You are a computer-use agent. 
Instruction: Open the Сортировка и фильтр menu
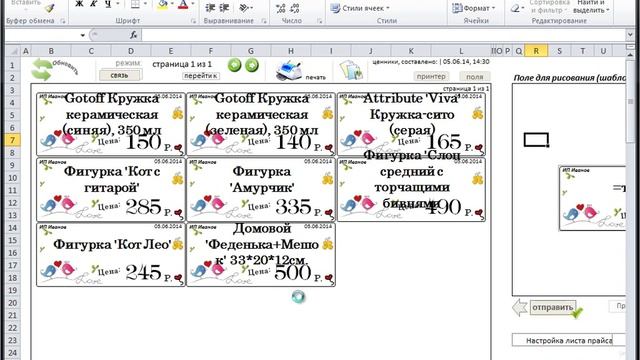tap(549, 6)
